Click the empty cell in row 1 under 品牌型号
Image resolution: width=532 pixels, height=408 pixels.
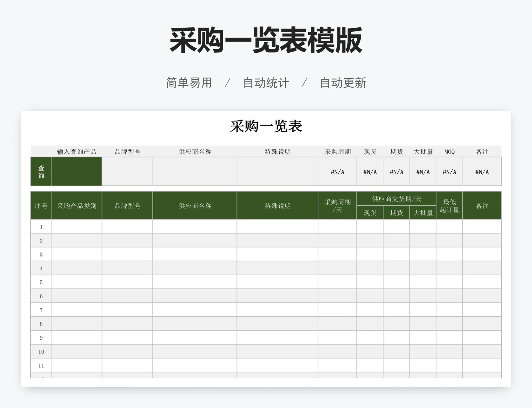pyautogui.click(x=127, y=226)
